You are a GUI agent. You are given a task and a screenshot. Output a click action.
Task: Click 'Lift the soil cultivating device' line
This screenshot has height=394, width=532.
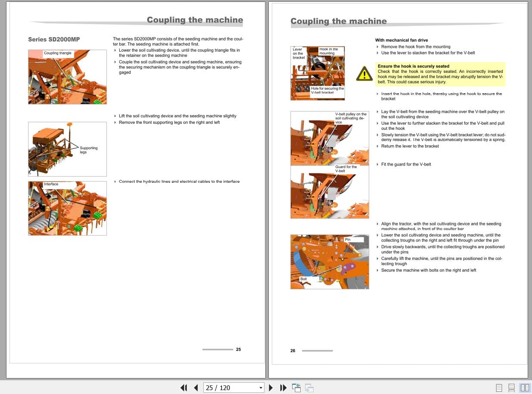point(177,116)
